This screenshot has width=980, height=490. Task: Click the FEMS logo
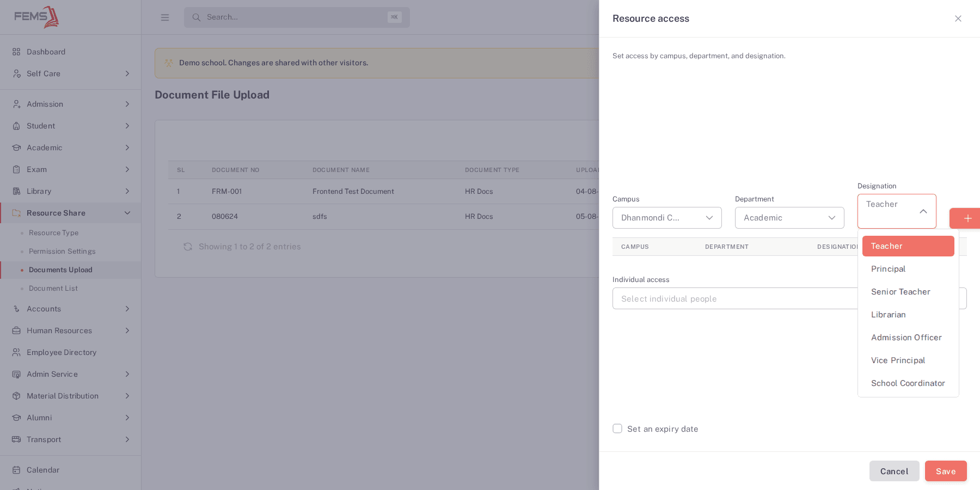(x=36, y=17)
